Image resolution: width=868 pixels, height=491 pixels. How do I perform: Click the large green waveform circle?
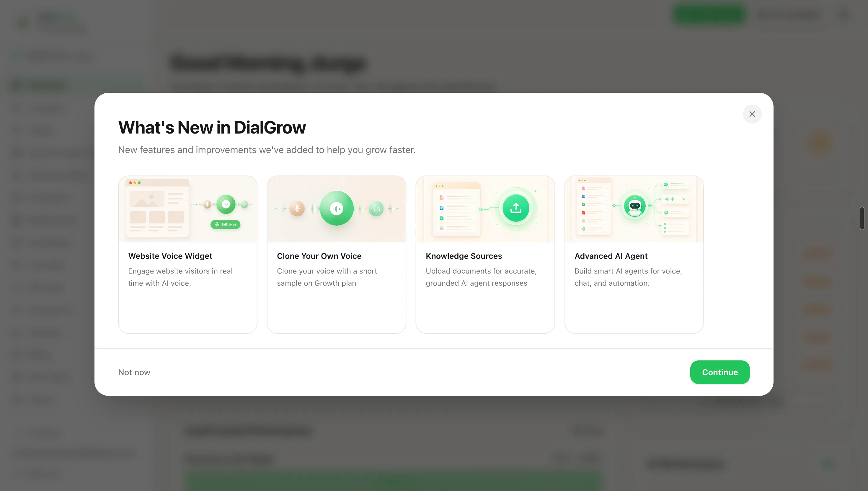336,208
